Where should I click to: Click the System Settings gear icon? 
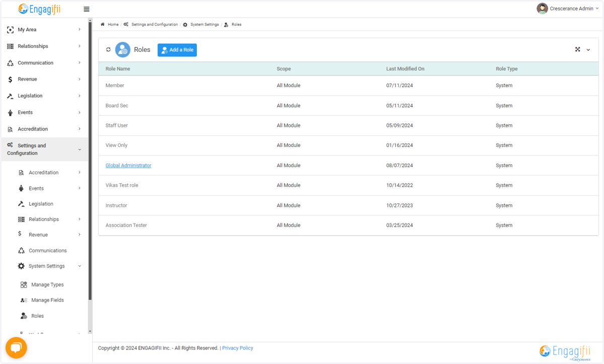tap(21, 266)
